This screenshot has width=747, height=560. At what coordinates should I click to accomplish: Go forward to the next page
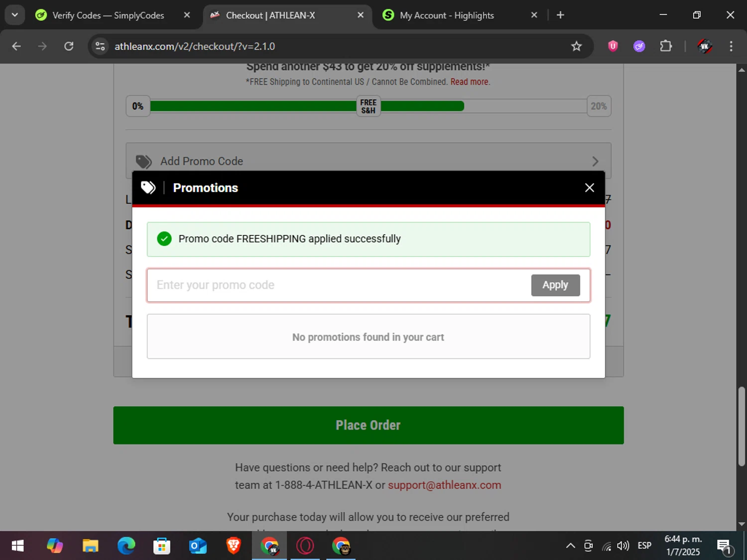(42, 46)
